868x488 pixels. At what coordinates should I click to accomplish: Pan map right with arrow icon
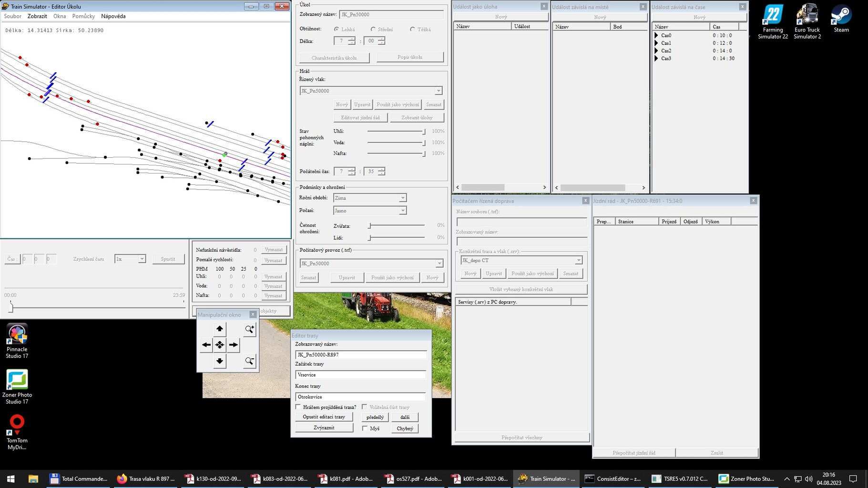pyautogui.click(x=233, y=345)
